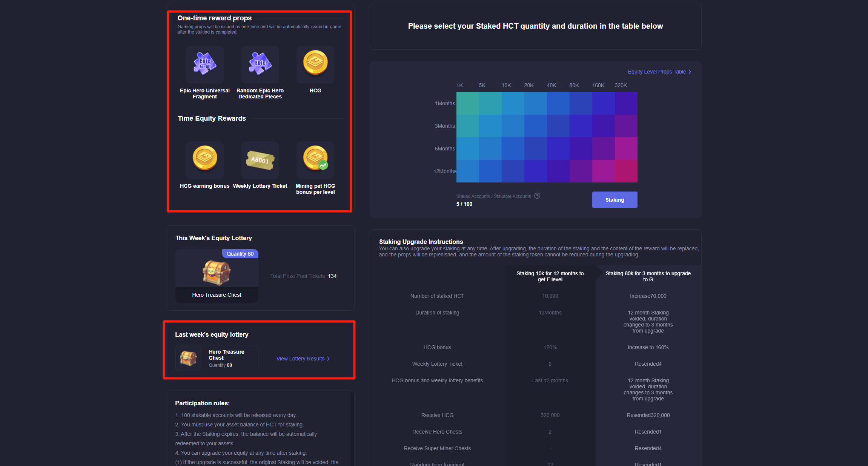Select the Staking 80k for 3 months upgrade header
Viewport: 868px width, 466px height.
(648, 276)
